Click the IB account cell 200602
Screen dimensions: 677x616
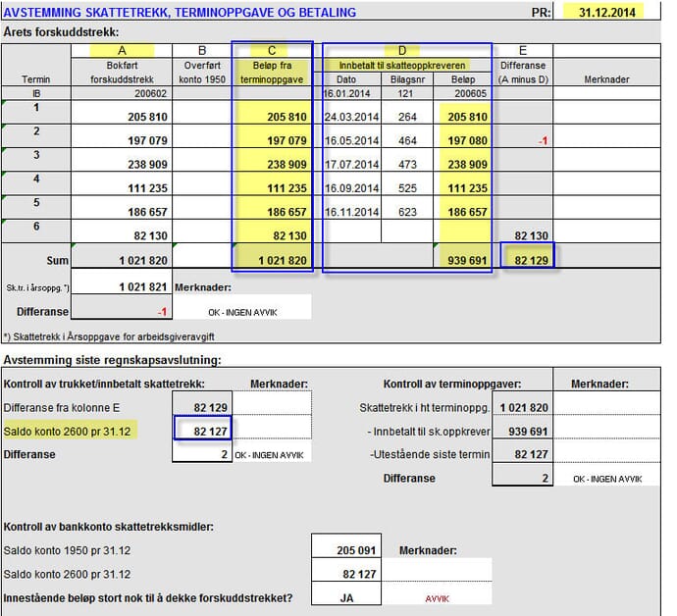[x=123, y=92]
